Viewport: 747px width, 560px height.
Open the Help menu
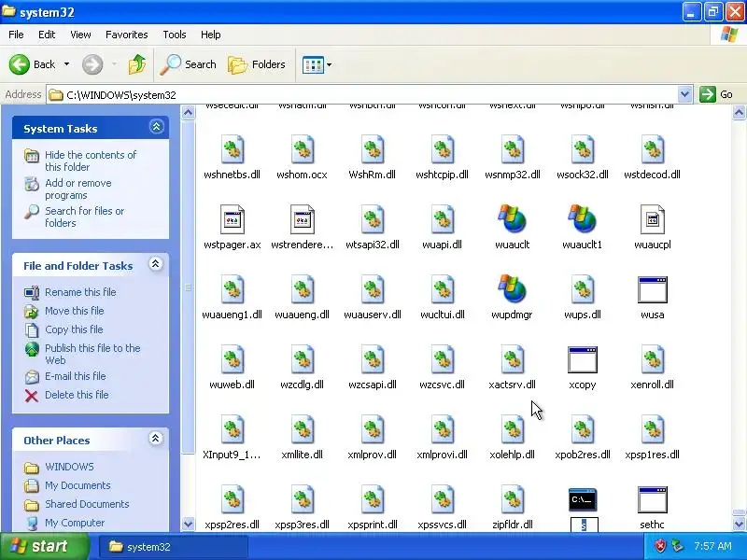[x=211, y=35]
